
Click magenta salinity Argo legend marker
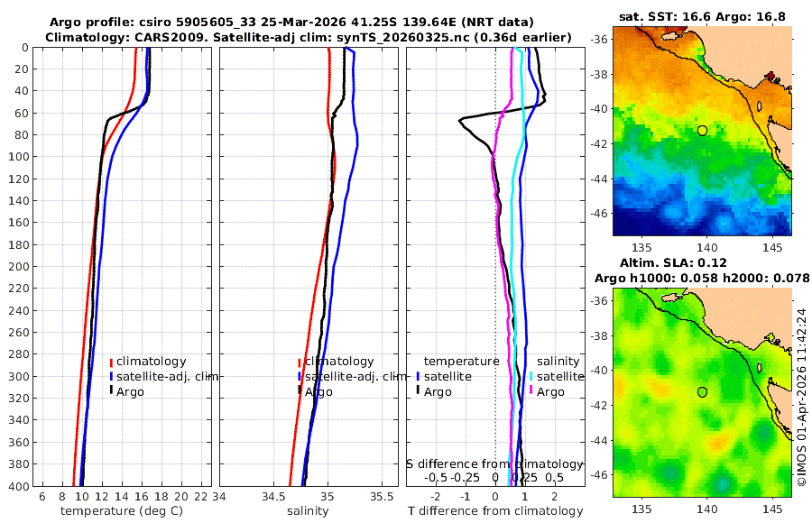coord(531,391)
